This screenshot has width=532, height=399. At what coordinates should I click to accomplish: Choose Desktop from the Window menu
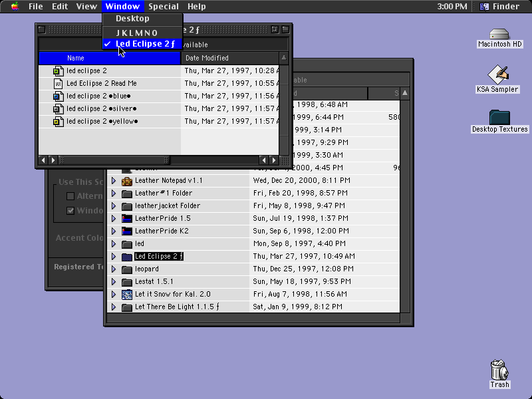tap(142, 19)
